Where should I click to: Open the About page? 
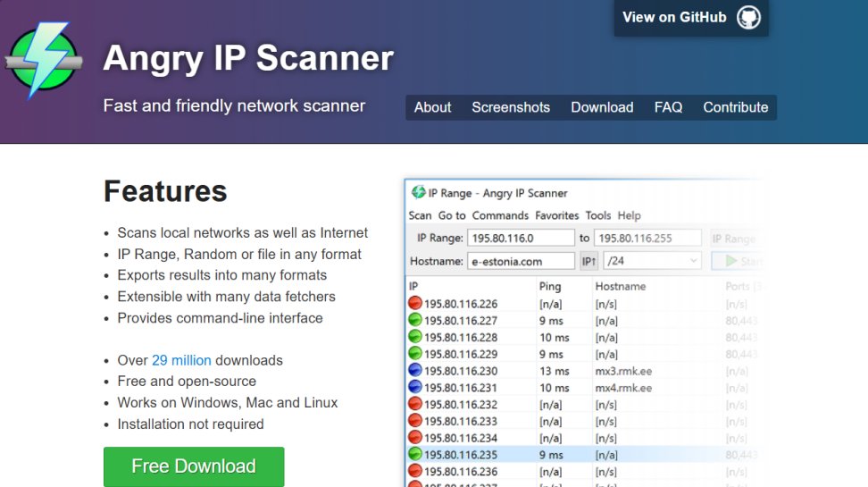tap(432, 107)
